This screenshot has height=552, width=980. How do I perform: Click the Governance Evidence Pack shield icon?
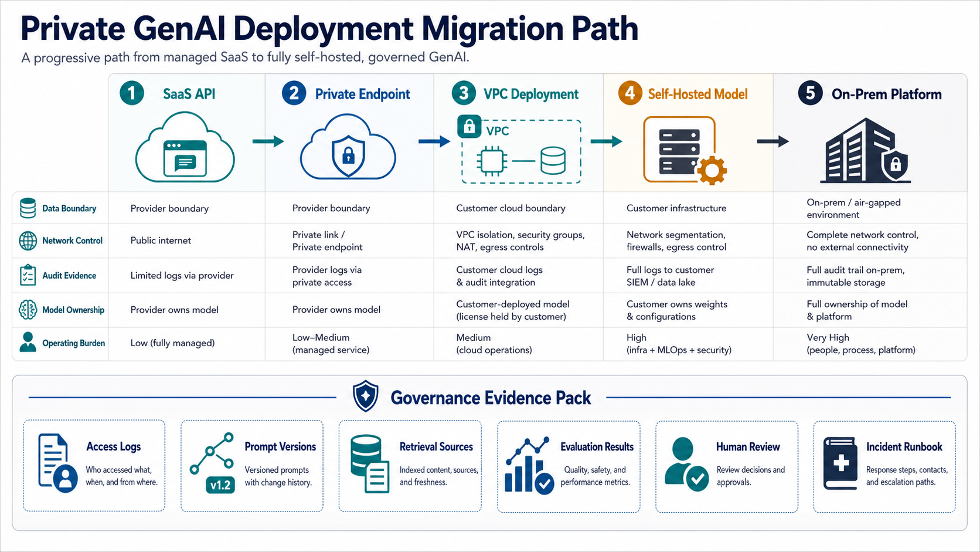(x=366, y=397)
